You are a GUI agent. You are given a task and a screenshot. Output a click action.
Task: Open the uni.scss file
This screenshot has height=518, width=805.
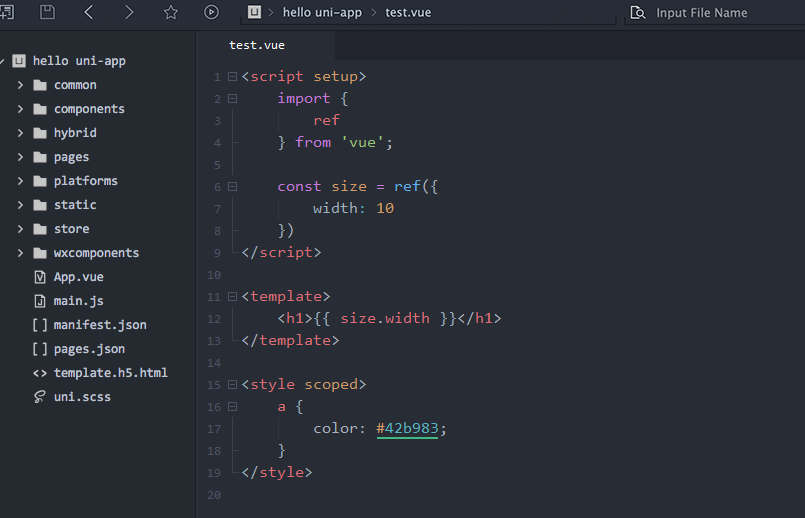coord(82,397)
